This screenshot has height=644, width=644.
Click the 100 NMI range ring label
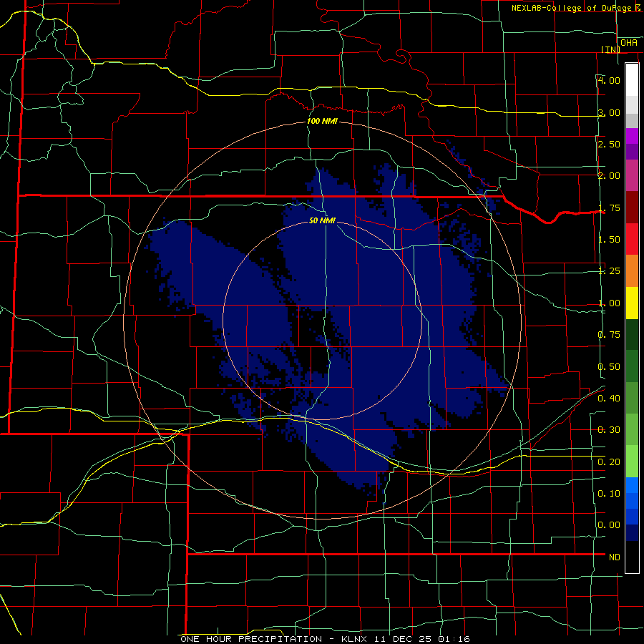click(x=322, y=121)
